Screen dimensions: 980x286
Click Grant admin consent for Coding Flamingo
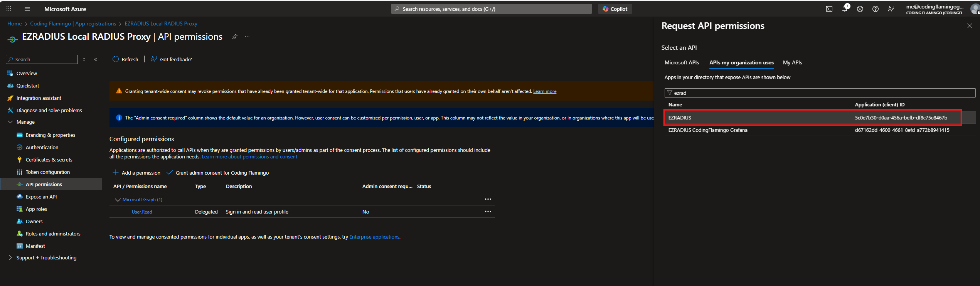click(218, 173)
